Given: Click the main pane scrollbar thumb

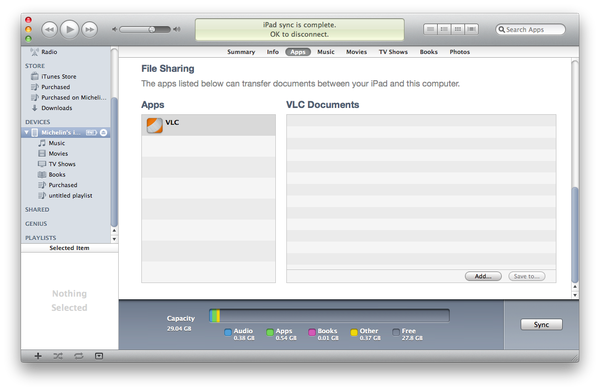Looking at the screenshot, I should coord(575,235).
